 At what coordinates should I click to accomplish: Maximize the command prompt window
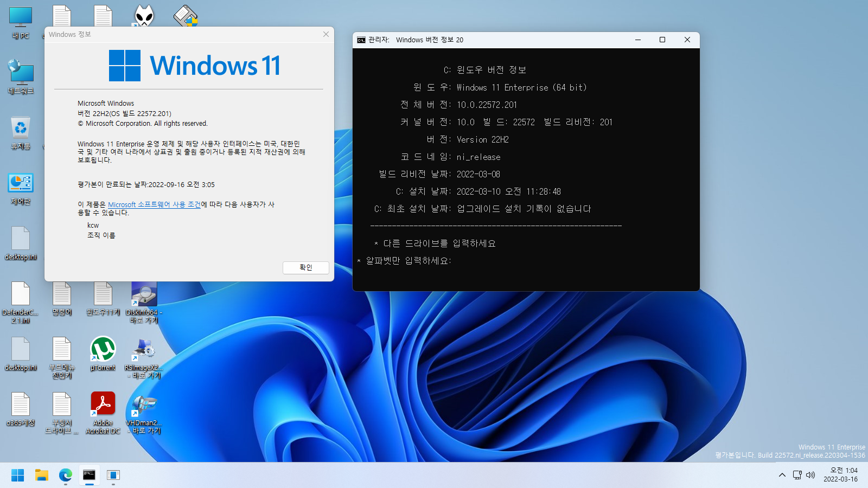coord(662,40)
